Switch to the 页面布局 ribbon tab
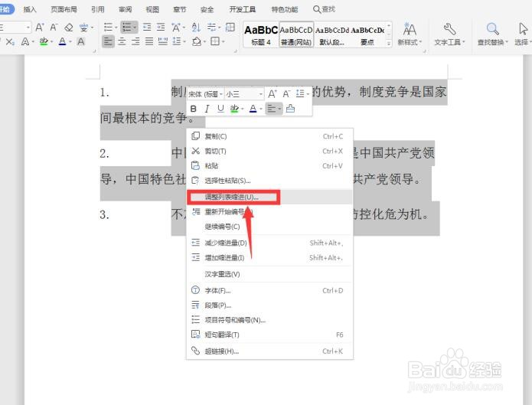The image size is (532, 405). click(64, 9)
